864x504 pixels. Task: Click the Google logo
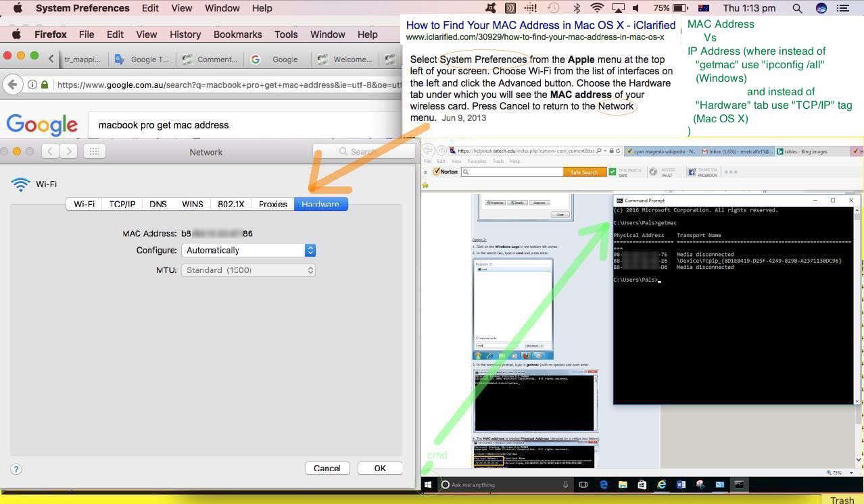42,125
